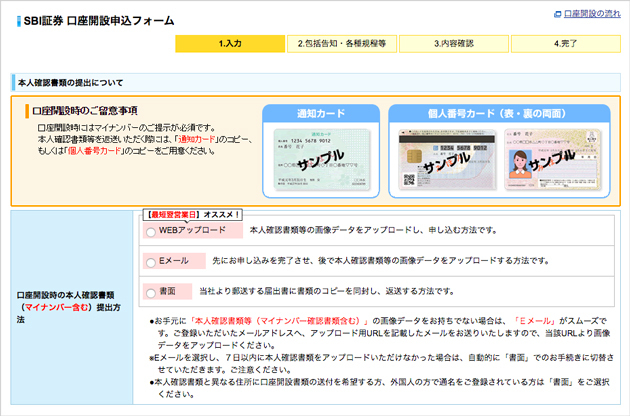Viewport: 630px width, 416px height.
Task: Click the Eメール label text
Action: 174,261
